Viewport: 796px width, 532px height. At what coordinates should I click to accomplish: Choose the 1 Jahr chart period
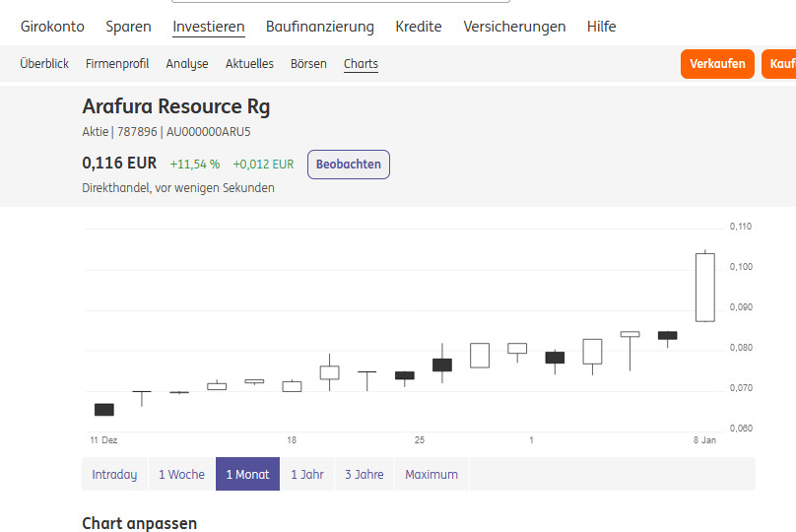pos(307,474)
